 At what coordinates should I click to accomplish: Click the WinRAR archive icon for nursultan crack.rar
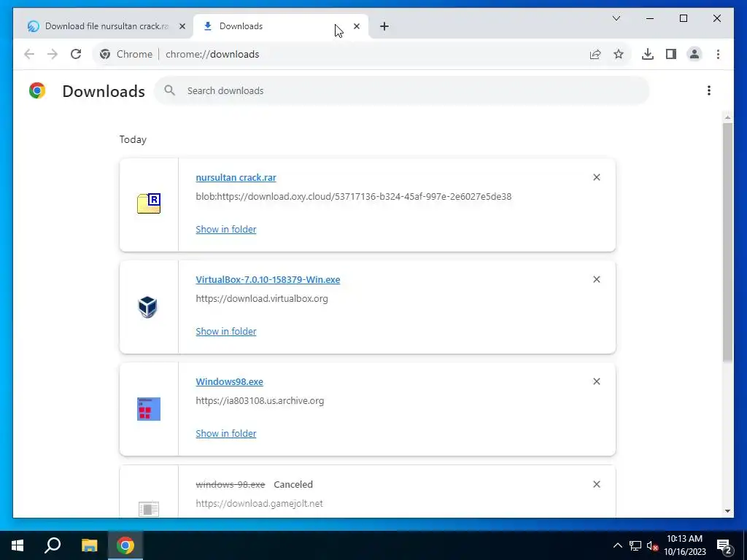click(x=149, y=203)
